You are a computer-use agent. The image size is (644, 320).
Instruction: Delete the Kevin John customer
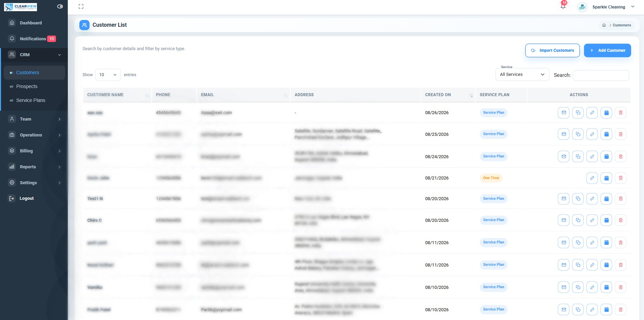pos(621,178)
